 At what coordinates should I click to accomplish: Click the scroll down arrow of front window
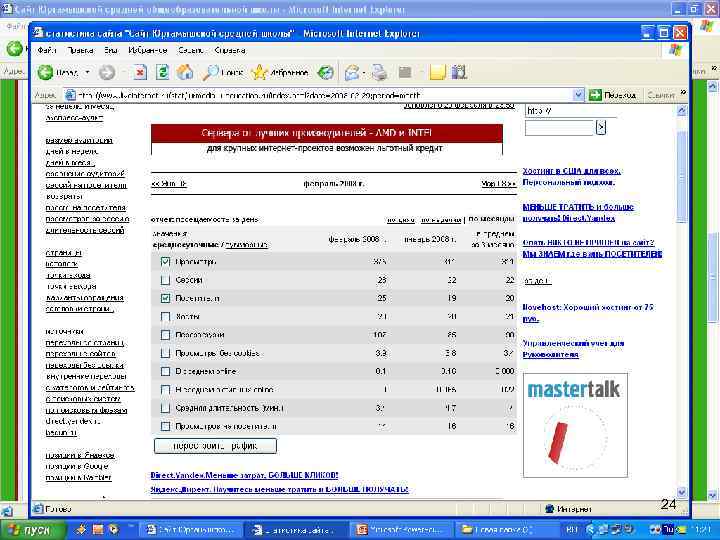(682, 492)
